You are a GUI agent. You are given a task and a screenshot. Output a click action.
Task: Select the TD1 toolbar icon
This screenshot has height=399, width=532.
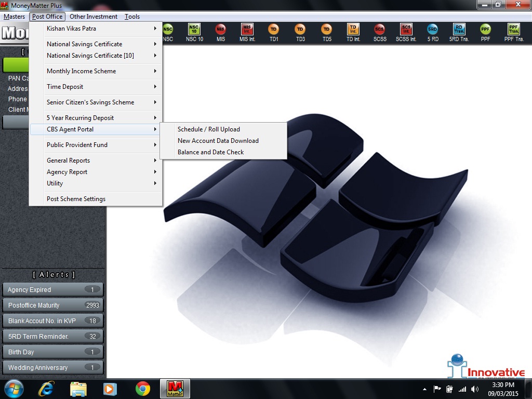coord(274,32)
